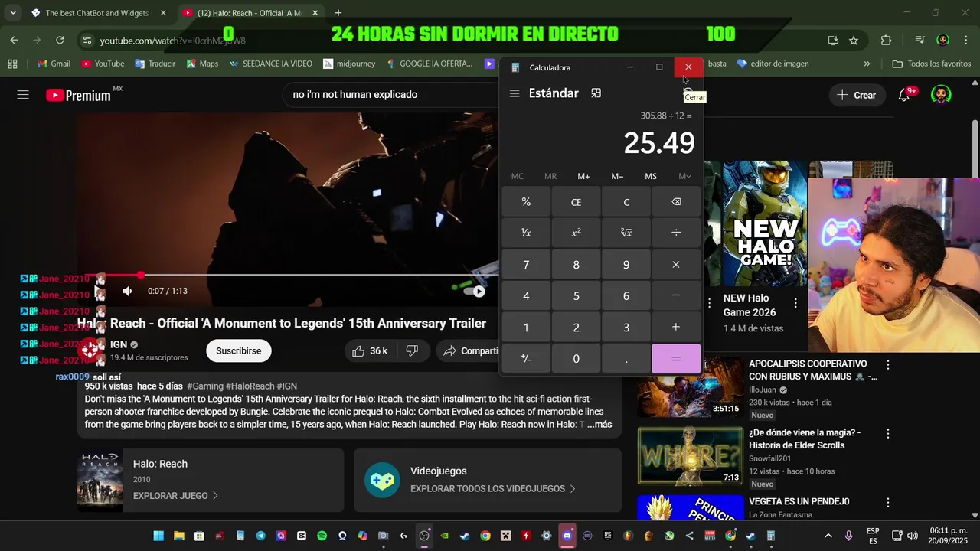Open EXPLORAR TODOS LOS VIDEOJUEGOS link
This screenshot has height=551, width=980.
493,488
